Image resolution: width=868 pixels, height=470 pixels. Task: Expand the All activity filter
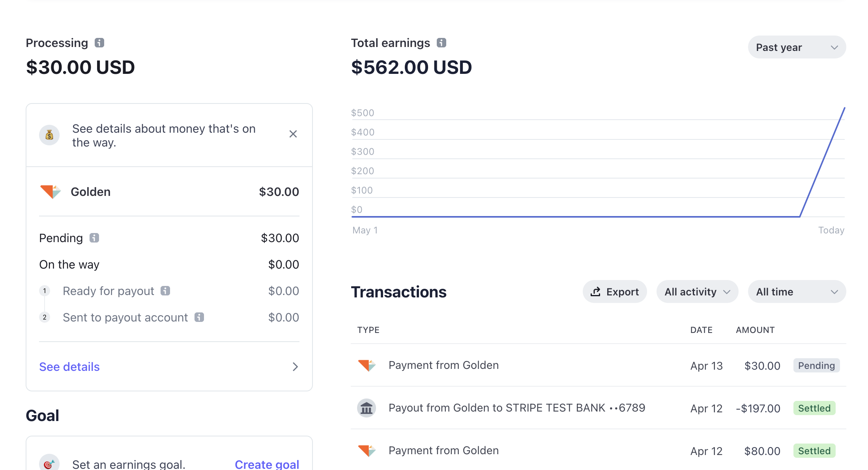pos(697,292)
